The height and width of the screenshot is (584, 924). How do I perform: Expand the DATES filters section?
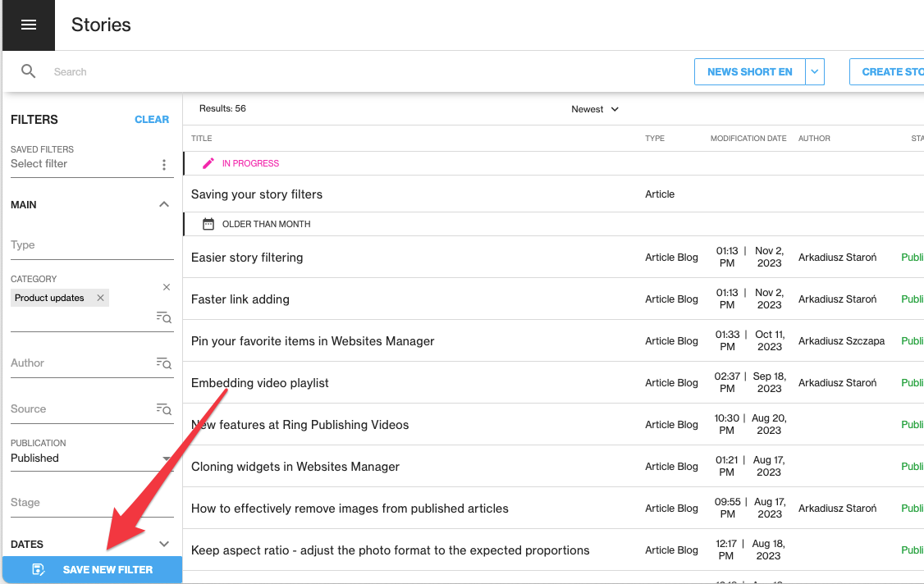[164, 544]
